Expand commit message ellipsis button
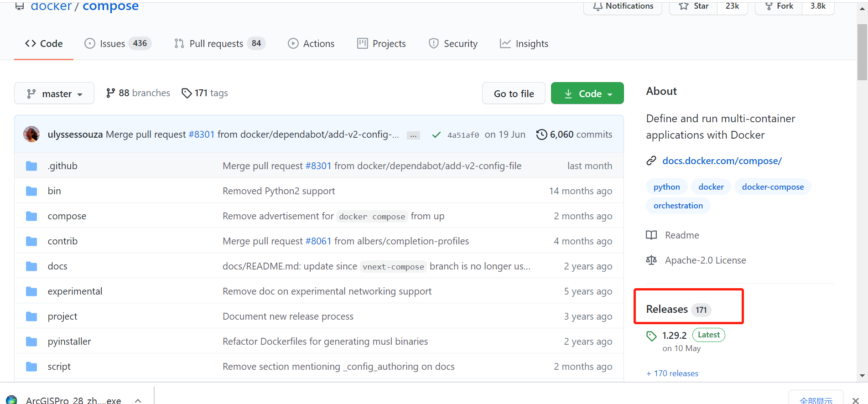 413,135
